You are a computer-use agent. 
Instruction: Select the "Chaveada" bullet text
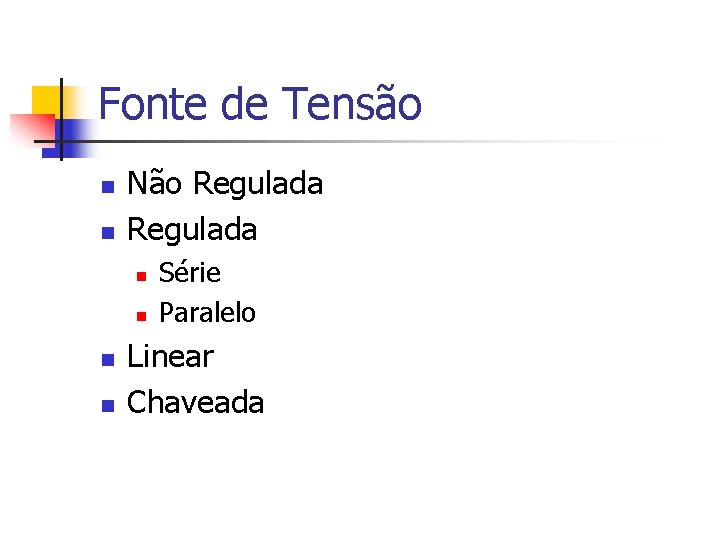click(x=196, y=403)
